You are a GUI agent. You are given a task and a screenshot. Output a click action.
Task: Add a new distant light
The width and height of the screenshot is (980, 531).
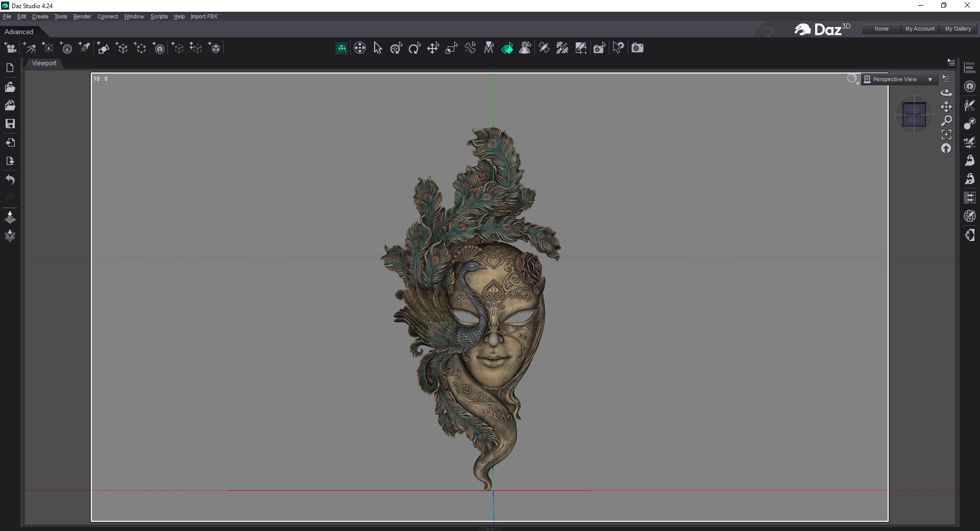(29, 48)
